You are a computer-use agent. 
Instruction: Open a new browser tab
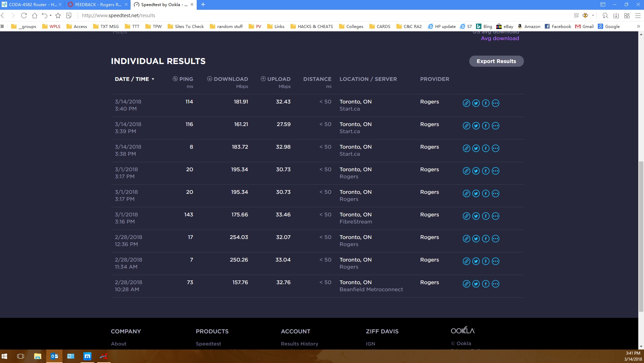tap(203, 5)
